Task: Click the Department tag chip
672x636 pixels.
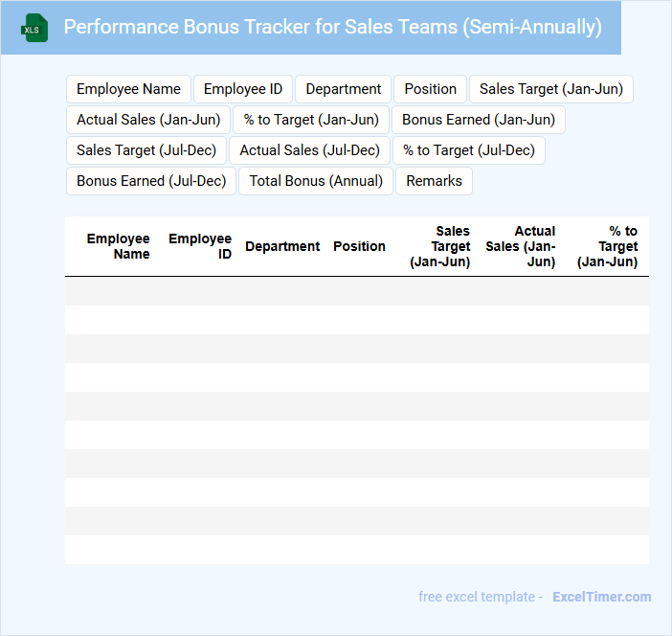Action: (344, 89)
